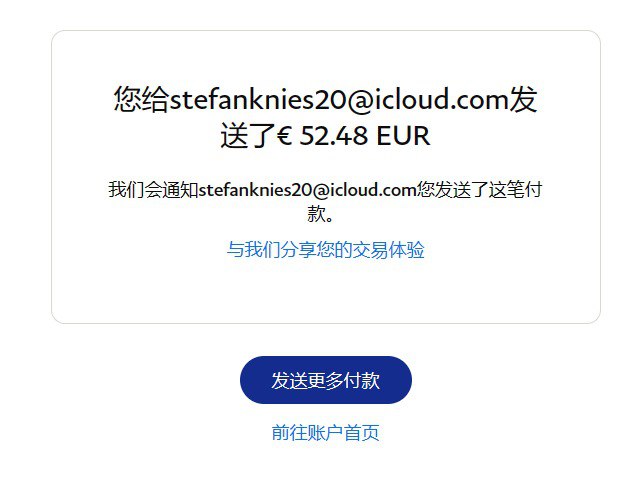Image resolution: width=627 pixels, height=500 pixels.
Task: Click the 发 character ending first heading line
Action: [523, 99]
